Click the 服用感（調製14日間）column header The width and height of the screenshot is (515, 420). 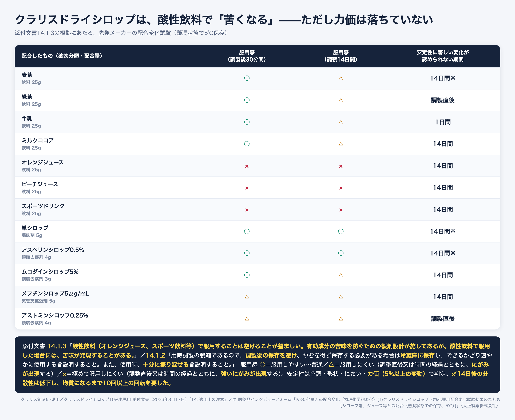pos(341,56)
